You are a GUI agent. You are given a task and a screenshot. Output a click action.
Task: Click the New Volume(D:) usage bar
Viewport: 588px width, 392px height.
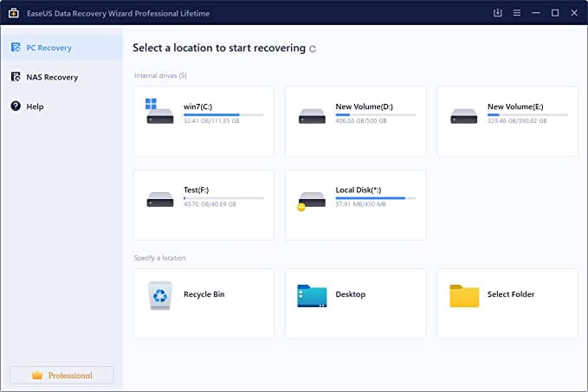375,115
